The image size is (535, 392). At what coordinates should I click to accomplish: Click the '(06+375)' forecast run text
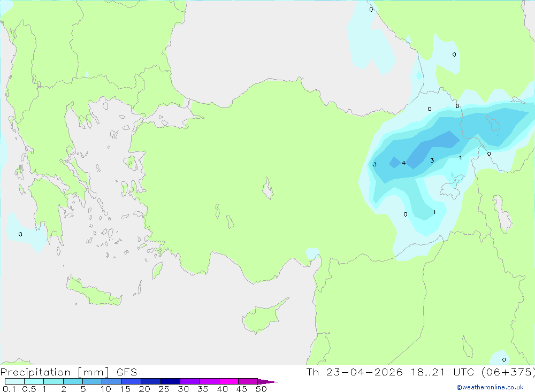point(508,372)
